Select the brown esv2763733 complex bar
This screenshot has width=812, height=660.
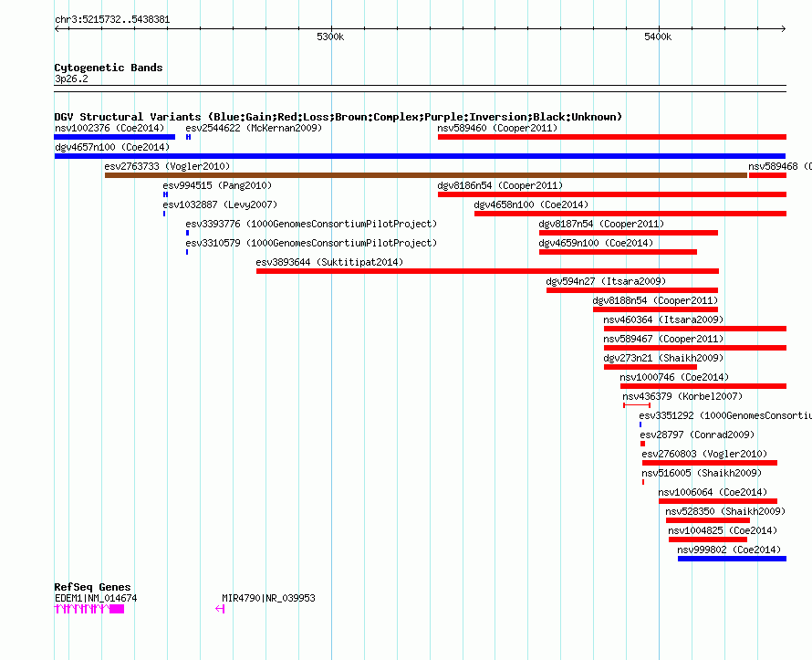[x=426, y=175]
